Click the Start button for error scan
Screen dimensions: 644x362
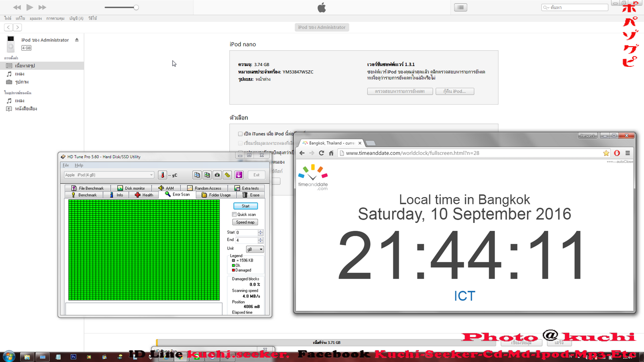(246, 206)
